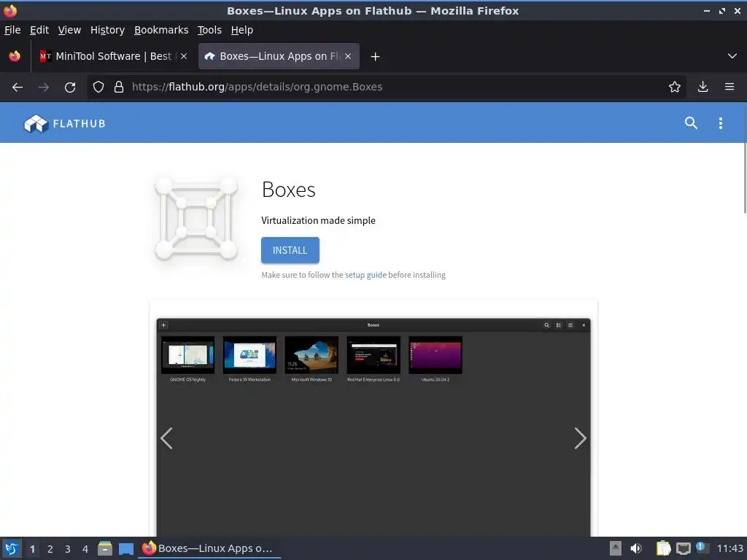Switch to workspace 1 on taskbar
This screenshot has height=560, width=747.
(32, 548)
